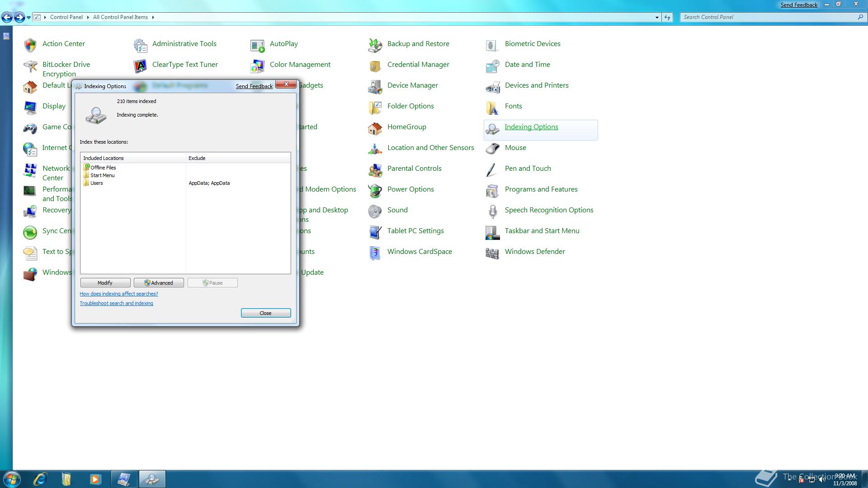The width and height of the screenshot is (868, 488).
Task: Click the taskbar Windows Explorer folder icon
Action: [67, 479]
